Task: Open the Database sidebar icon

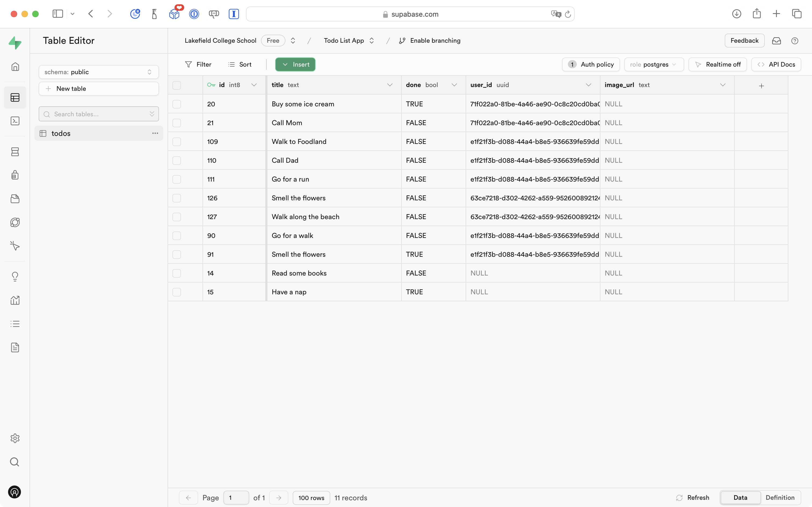Action: [x=15, y=152]
